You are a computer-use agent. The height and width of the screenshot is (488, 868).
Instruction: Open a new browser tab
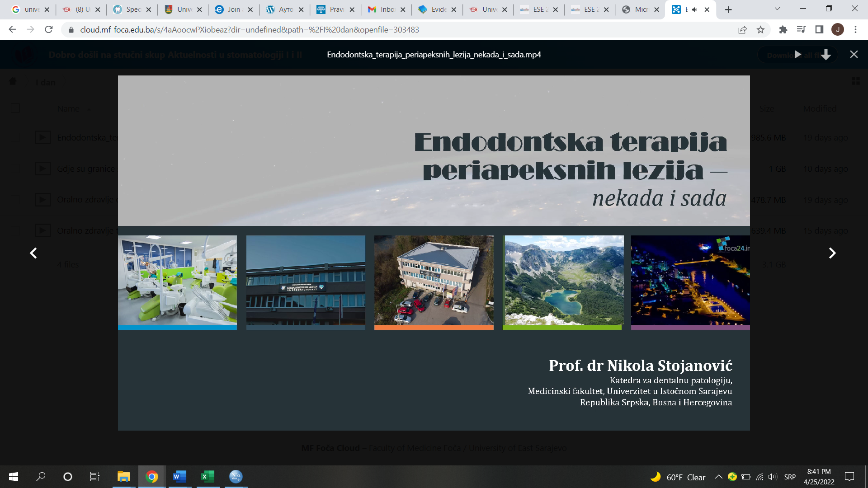[x=728, y=9]
